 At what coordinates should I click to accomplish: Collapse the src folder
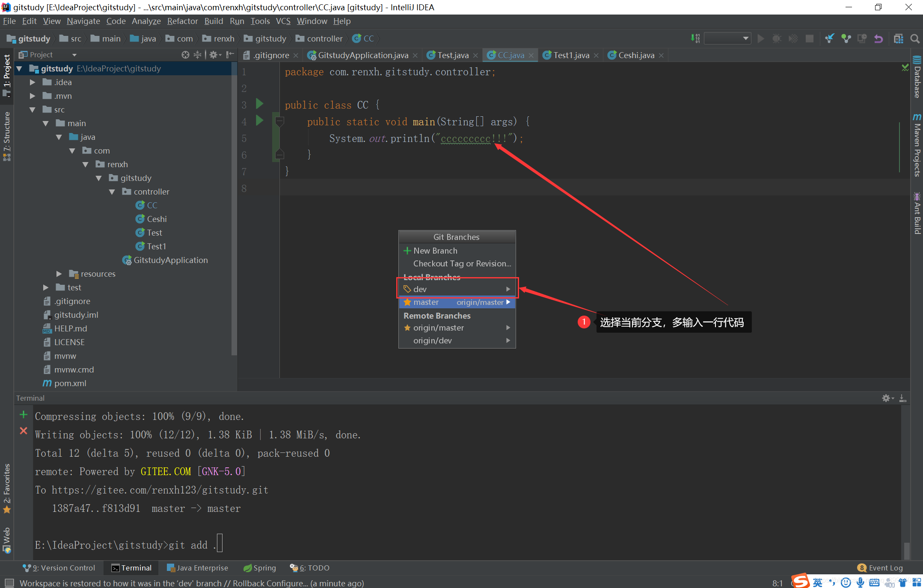33,109
